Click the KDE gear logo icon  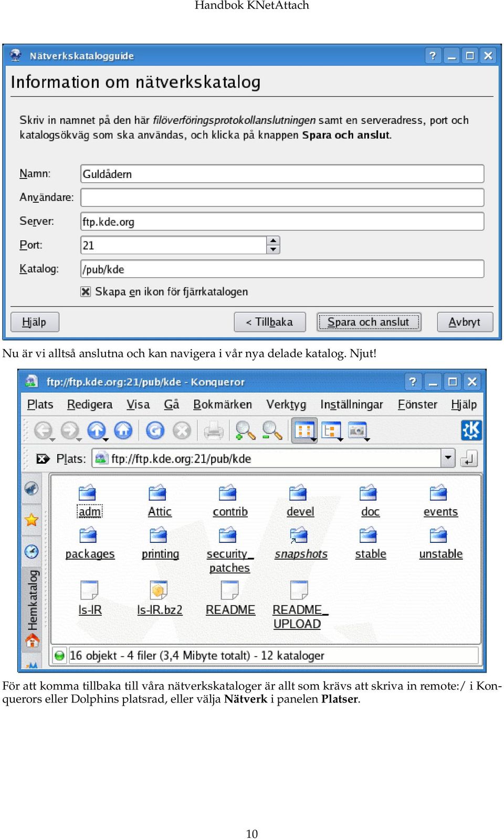click(x=471, y=430)
